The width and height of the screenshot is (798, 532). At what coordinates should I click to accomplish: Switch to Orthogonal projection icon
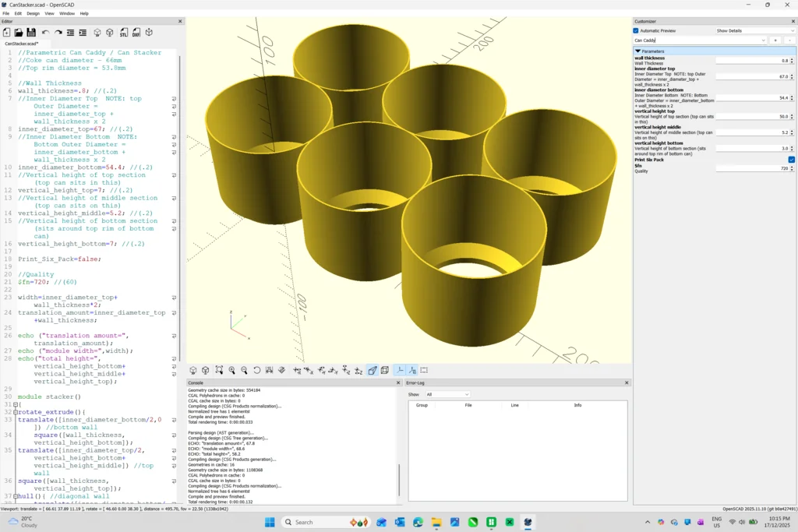(x=385, y=371)
